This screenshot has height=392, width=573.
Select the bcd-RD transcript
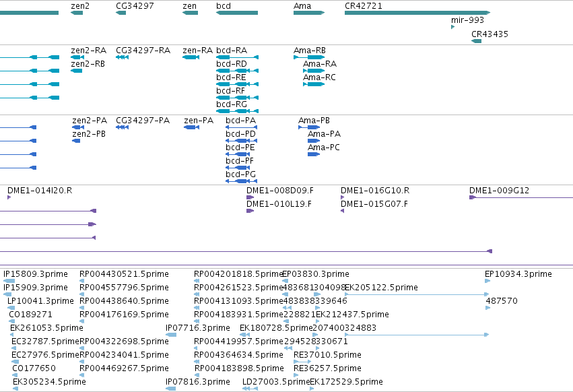point(238,71)
